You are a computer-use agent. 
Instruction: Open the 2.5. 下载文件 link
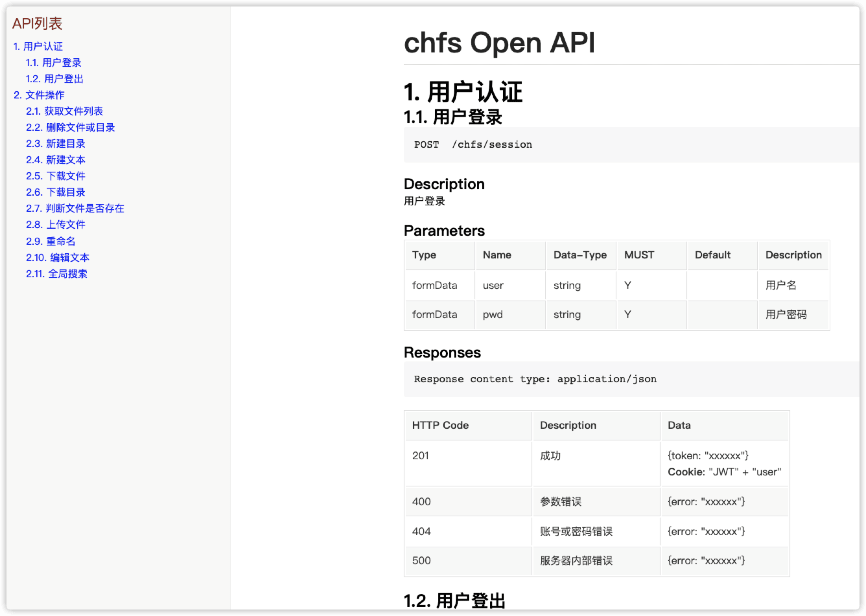click(x=55, y=176)
